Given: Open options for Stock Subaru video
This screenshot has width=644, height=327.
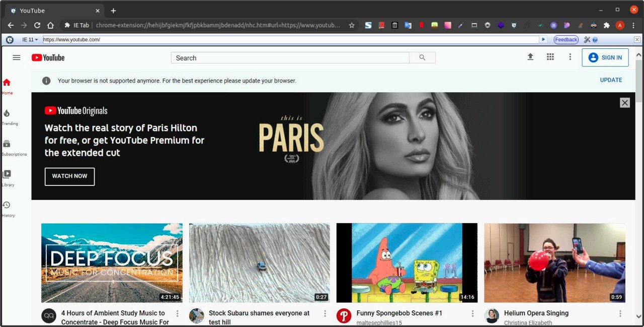Looking at the screenshot, I should 325,314.
